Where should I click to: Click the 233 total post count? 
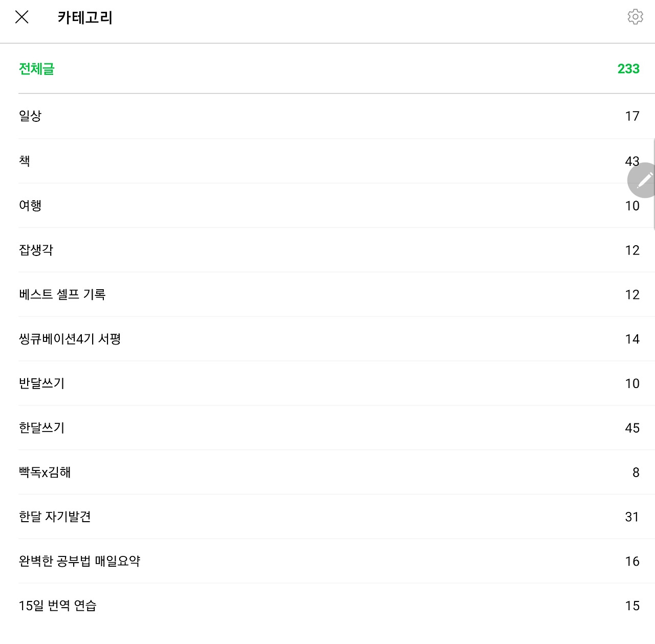click(628, 69)
